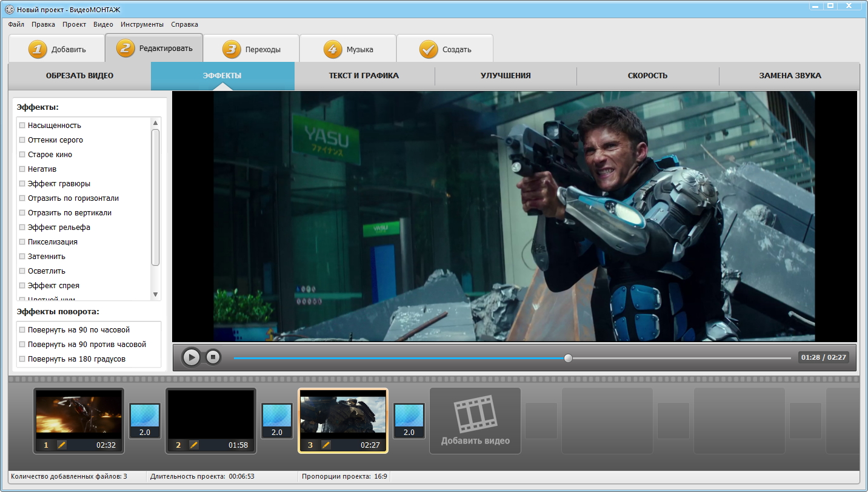Screen dimensions: 868x492
Task: Check Отразить по вертикали
Action: tap(22, 213)
